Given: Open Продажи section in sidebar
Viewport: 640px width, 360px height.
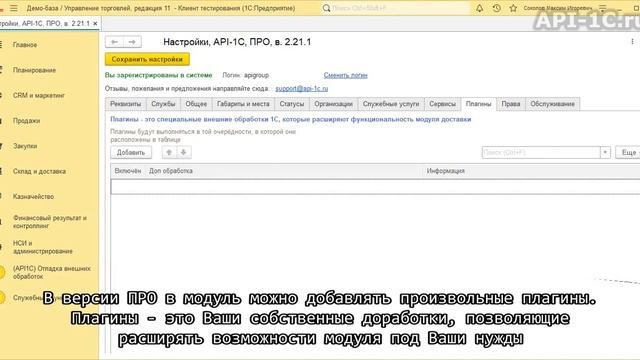Looking at the screenshot, I should [27, 121].
